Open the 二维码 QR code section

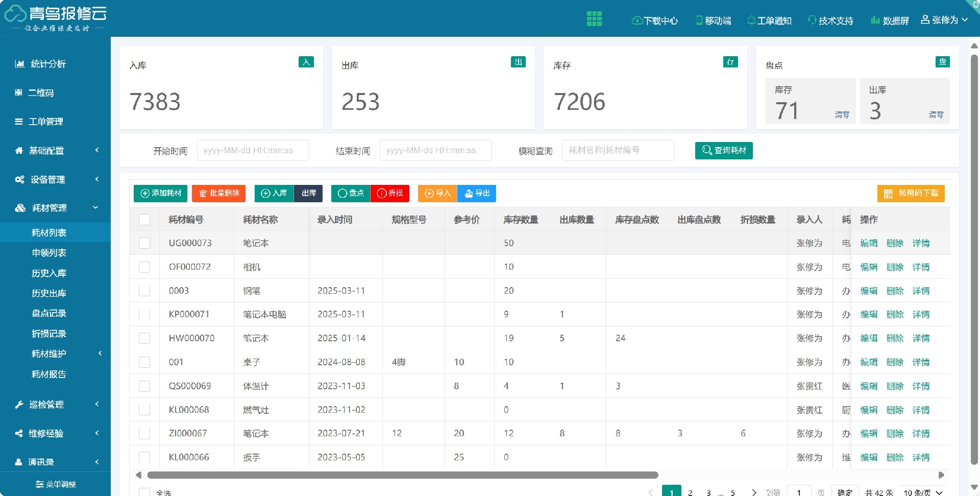(x=43, y=92)
